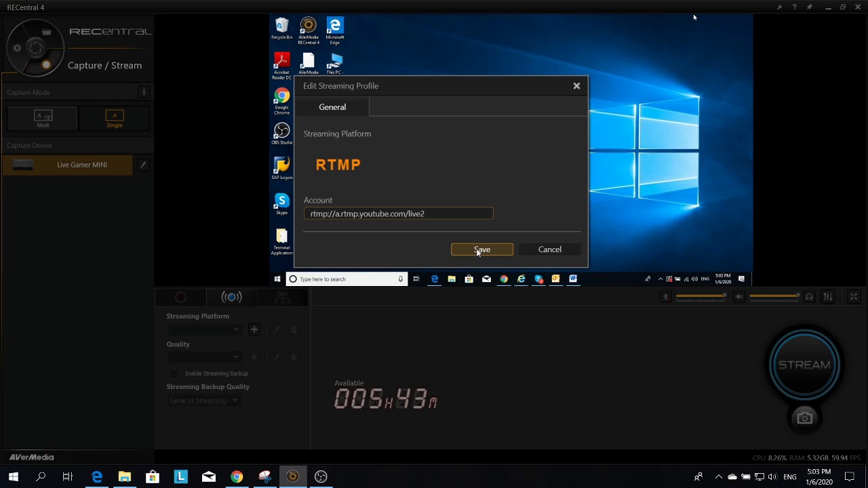Add a new streaming platform
The height and width of the screenshot is (488, 868).
[x=254, y=329]
